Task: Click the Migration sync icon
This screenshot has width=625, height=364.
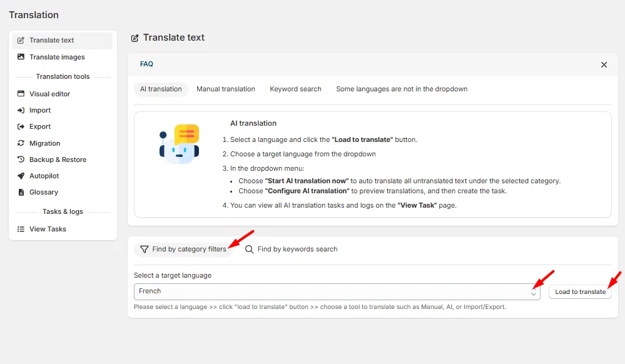Action: (x=21, y=143)
